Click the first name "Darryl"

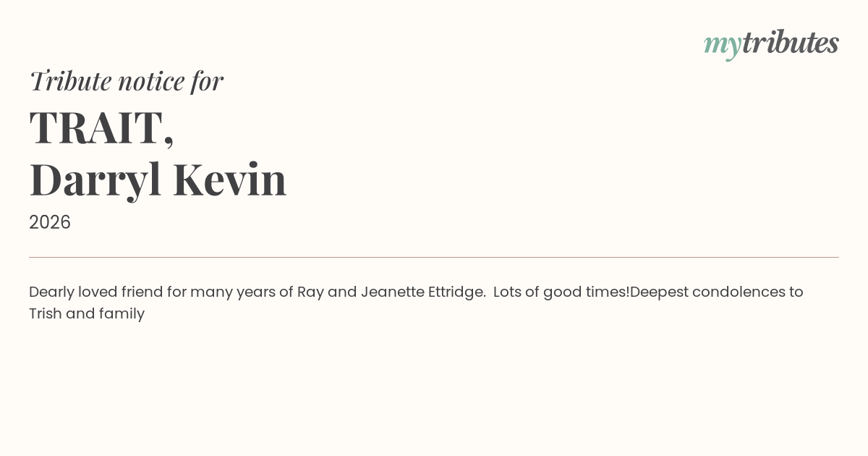pos(95,180)
